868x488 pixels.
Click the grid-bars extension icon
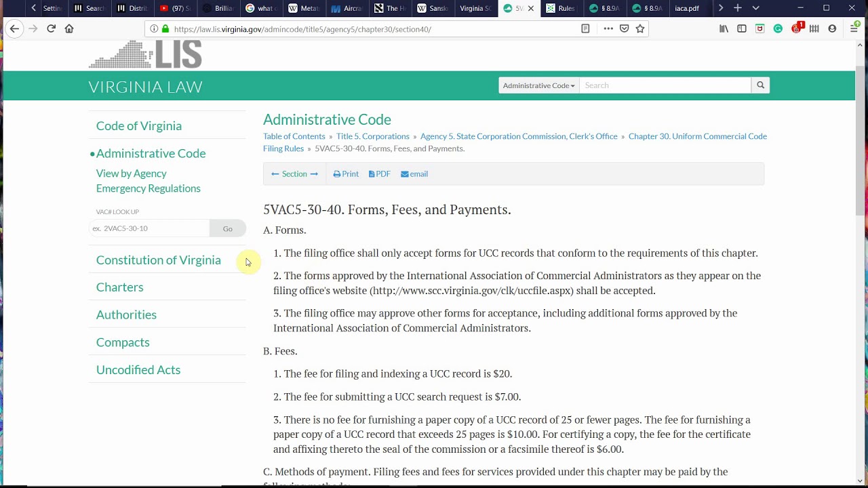click(814, 28)
